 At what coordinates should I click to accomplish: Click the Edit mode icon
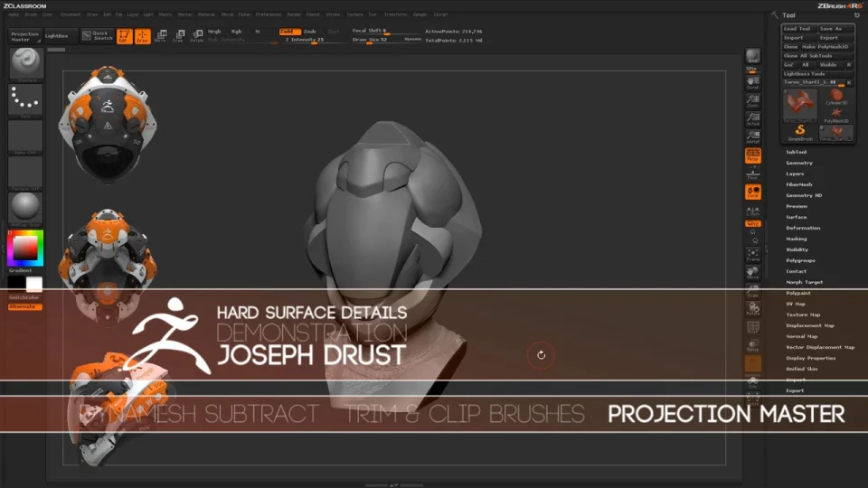(125, 36)
